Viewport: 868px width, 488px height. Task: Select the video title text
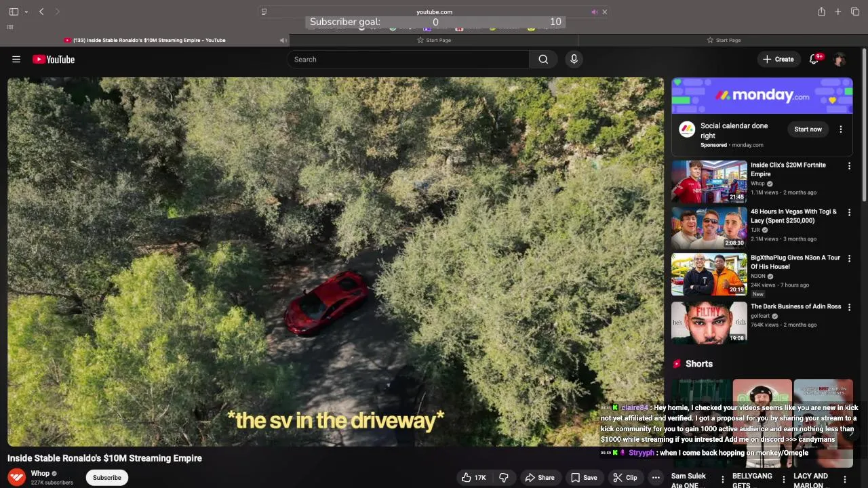tap(104, 458)
